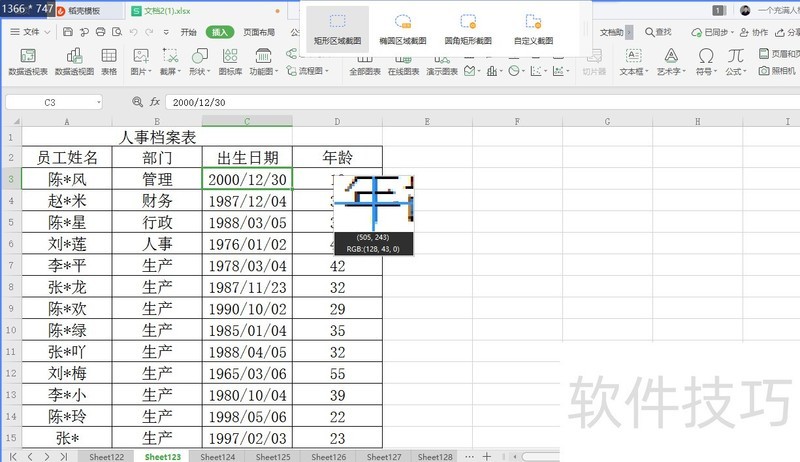Screen dimensions: 800x462
Task: Click the 已同步 sync status button
Action: 712,32
